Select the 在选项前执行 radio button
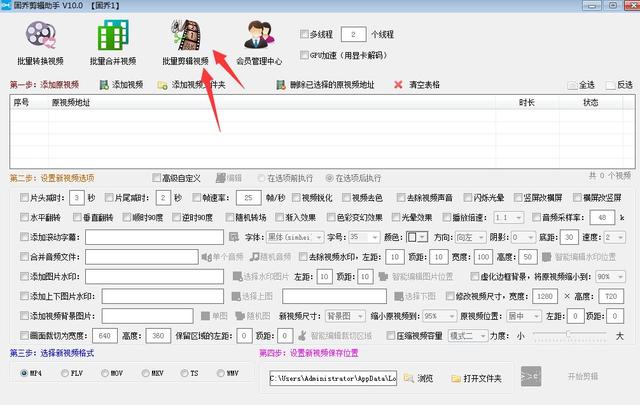The image size is (640, 405). (x=261, y=178)
